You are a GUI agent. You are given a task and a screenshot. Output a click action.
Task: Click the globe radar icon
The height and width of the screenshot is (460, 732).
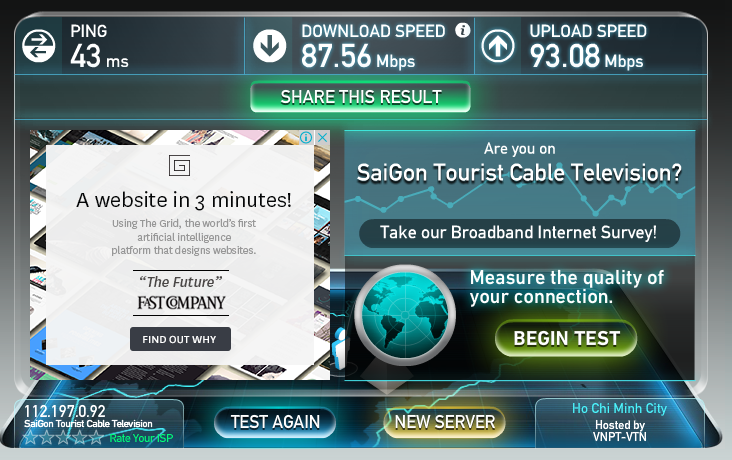click(405, 315)
